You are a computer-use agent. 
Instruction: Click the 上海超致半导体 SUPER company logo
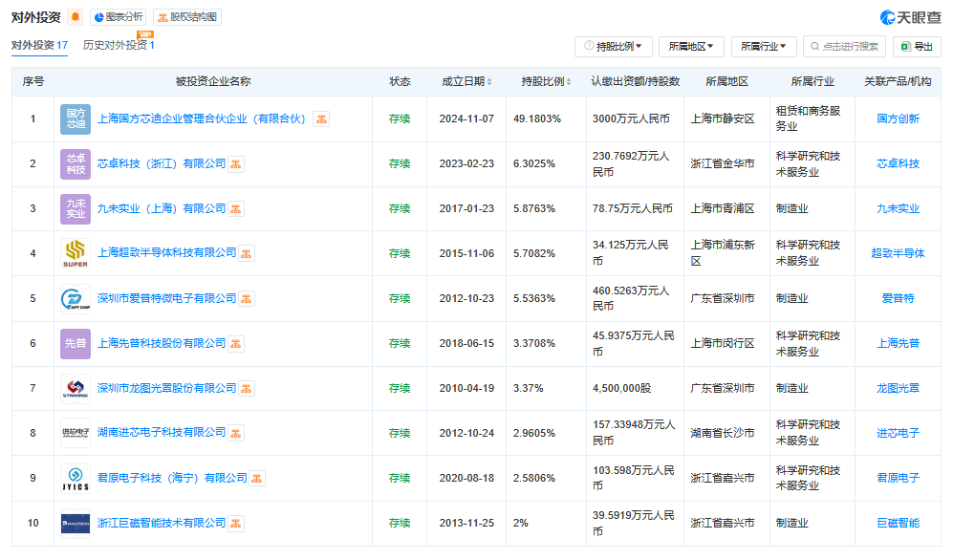point(76,253)
